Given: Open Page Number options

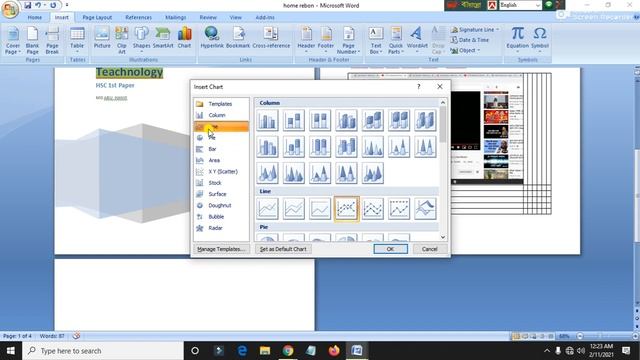Looking at the screenshot, I should 348,40.
